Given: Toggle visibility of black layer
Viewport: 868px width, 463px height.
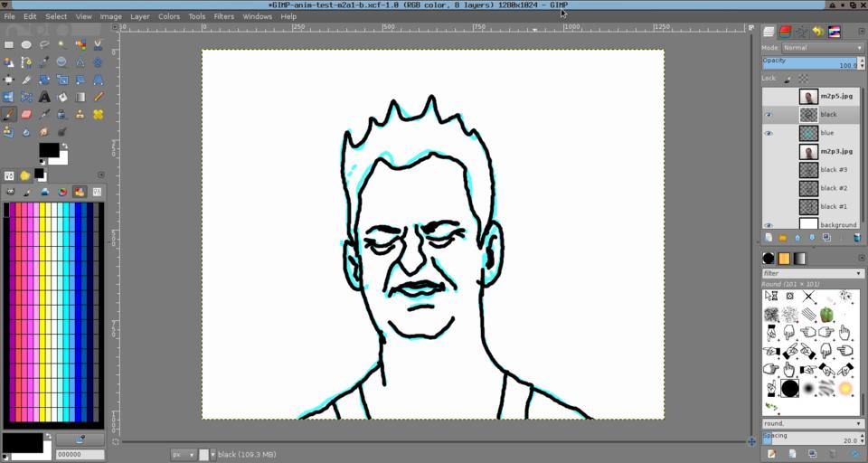Looking at the screenshot, I should tap(769, 115).
